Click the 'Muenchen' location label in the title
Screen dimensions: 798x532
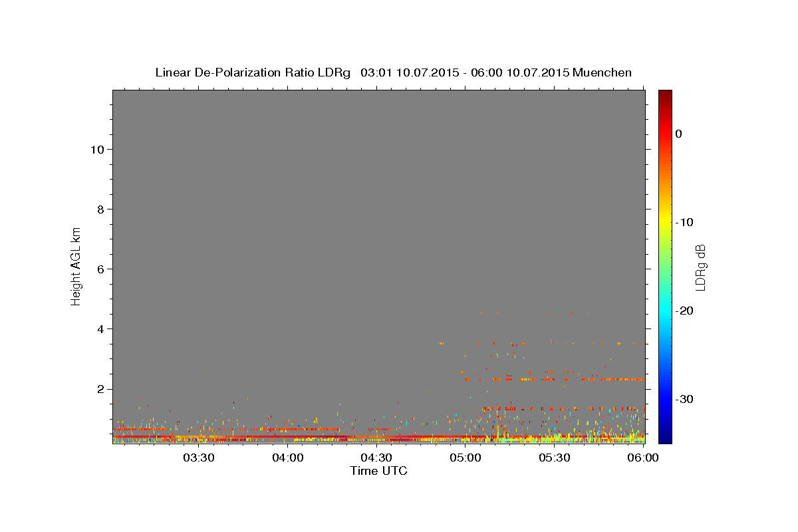[x=602, y=72]
